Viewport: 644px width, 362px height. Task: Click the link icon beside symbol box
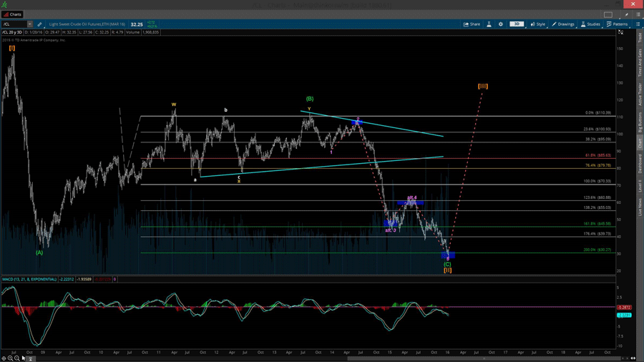click(39, 24)
